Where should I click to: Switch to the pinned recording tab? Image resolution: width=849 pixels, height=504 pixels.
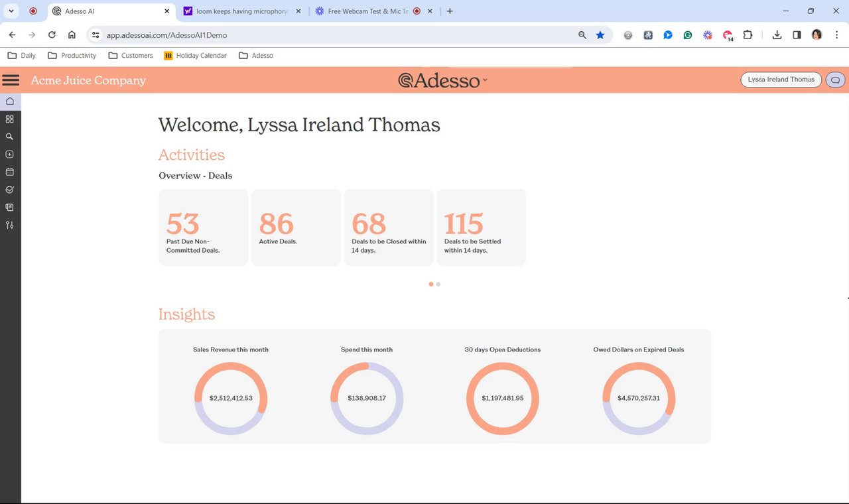33,11
